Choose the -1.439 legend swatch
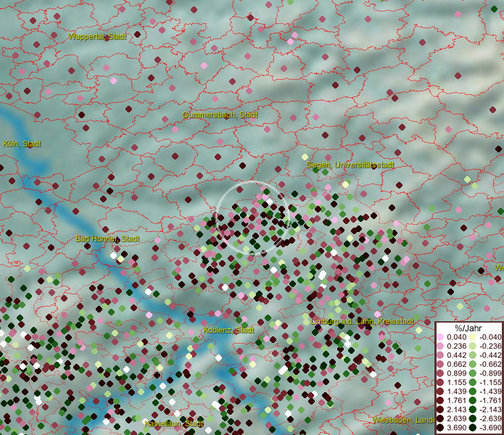 tap(473, 391)
